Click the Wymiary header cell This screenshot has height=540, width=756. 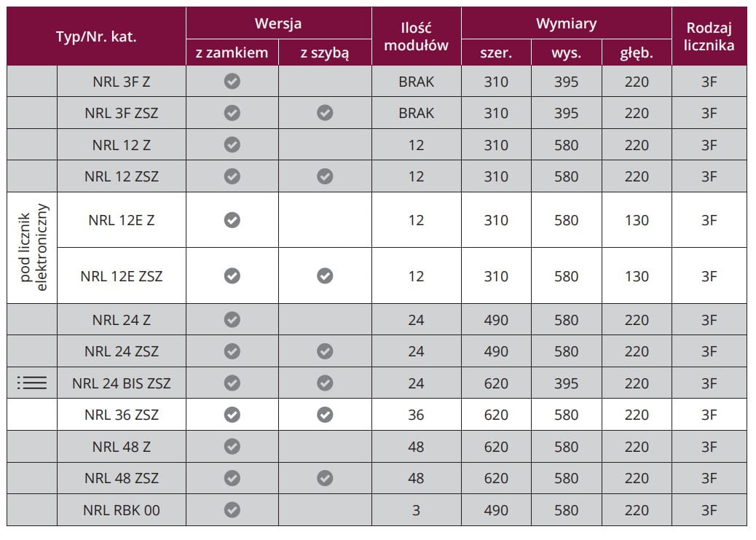[x=566, y=23]
